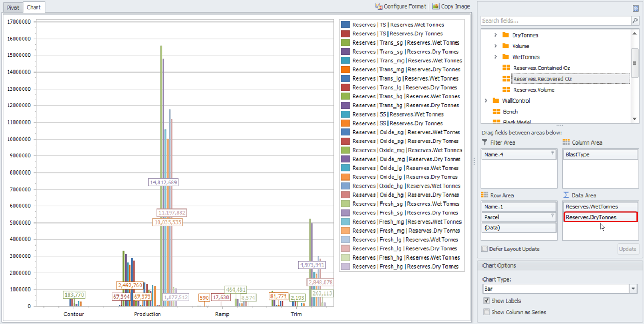Enable Show Column as Series checkbox
Viewport: 644px width, 324px height.
[486, 312]
